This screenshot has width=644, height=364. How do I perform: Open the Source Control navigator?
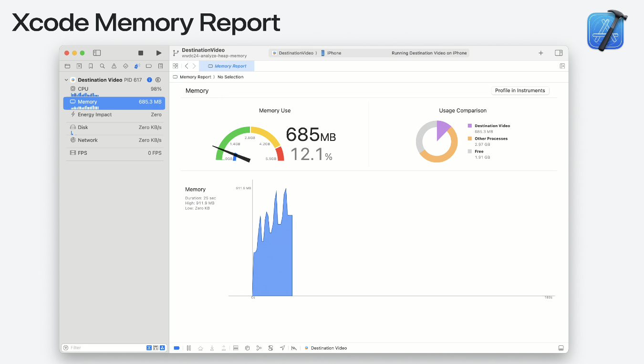(79, 66)
